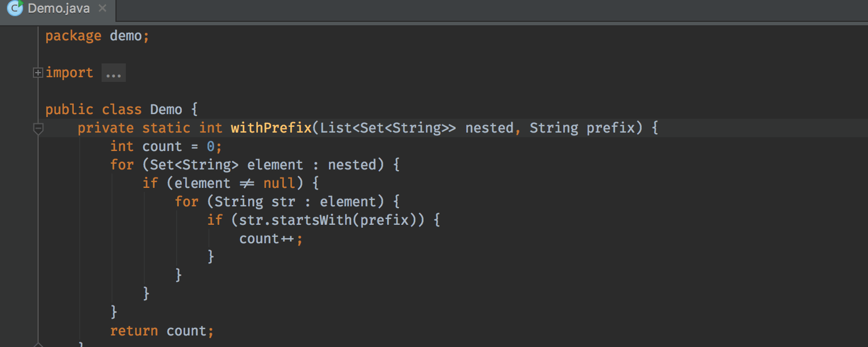Click the null keyword in condition

279,183
